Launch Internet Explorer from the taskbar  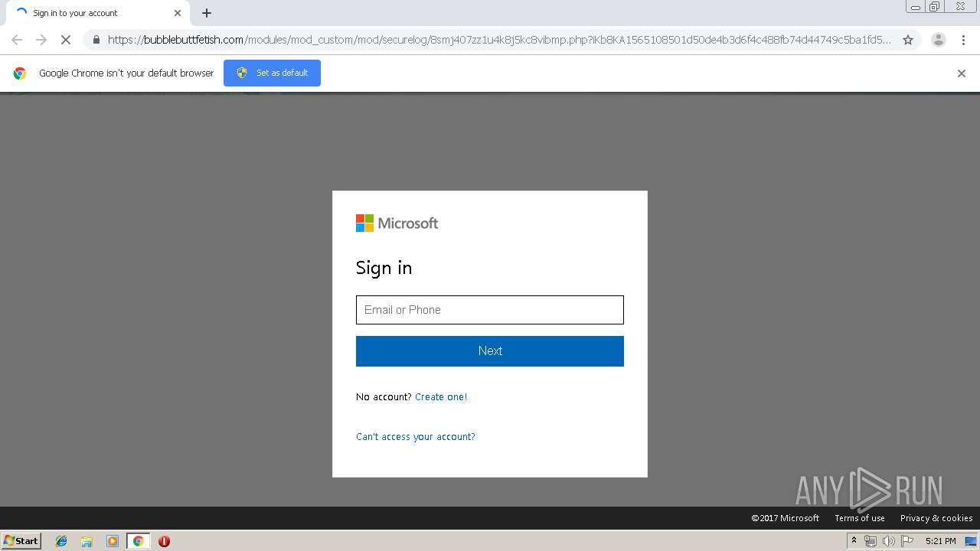point(61,541)
